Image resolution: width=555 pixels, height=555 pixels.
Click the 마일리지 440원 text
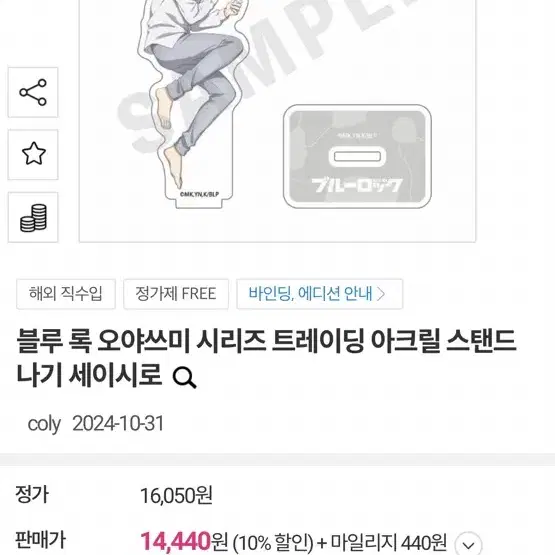389,542
